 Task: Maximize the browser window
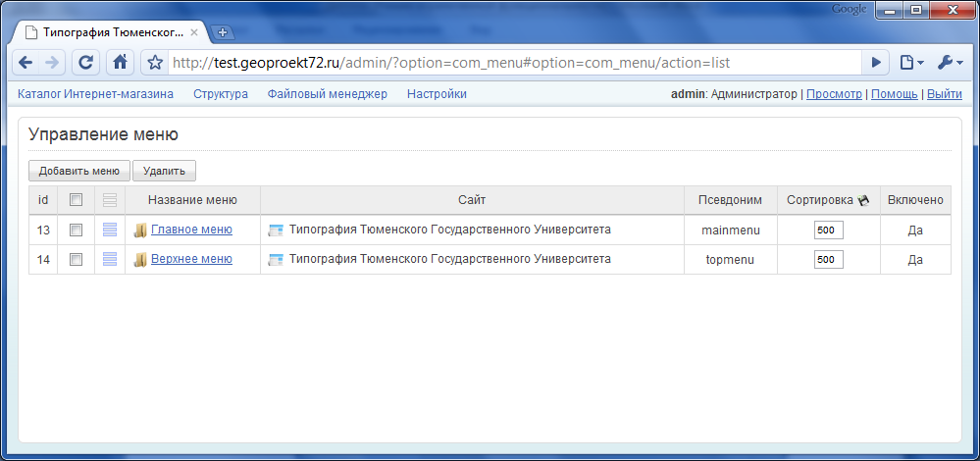[916, 11]
